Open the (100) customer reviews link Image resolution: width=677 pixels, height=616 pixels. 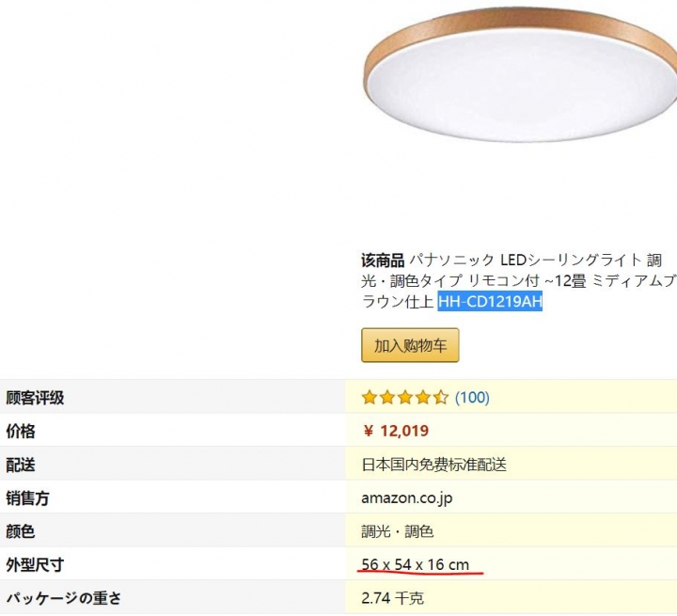pos(472,398)
